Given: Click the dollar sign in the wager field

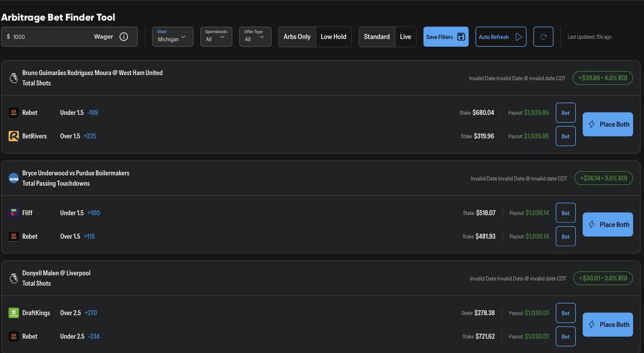Looking at the screenshot, I should click(8, 37).
